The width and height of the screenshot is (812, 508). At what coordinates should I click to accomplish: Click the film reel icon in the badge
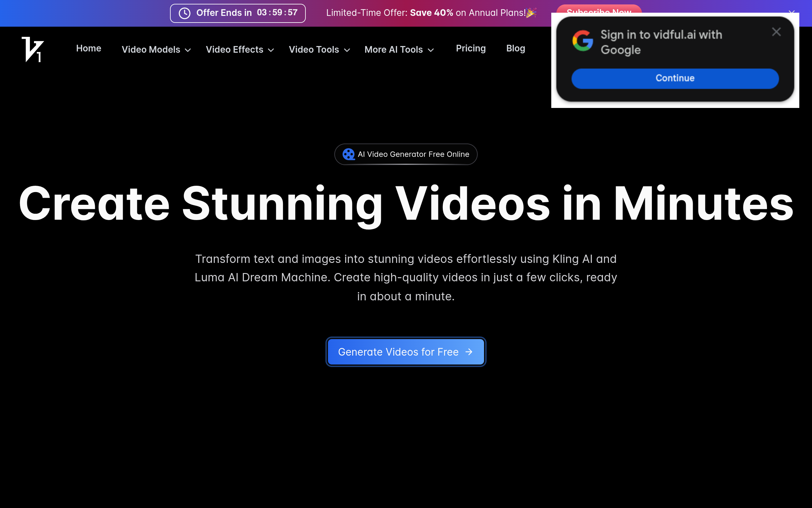[x=349, y=154]
